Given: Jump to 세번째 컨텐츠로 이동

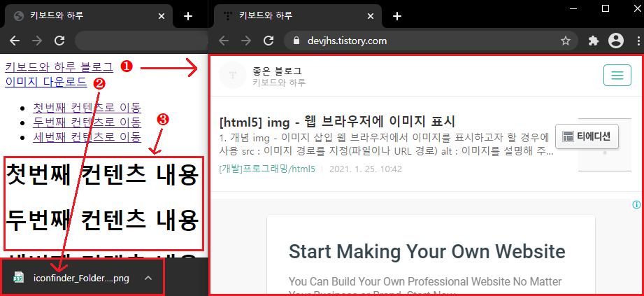Looking at the screenshot, I should 87,136.
